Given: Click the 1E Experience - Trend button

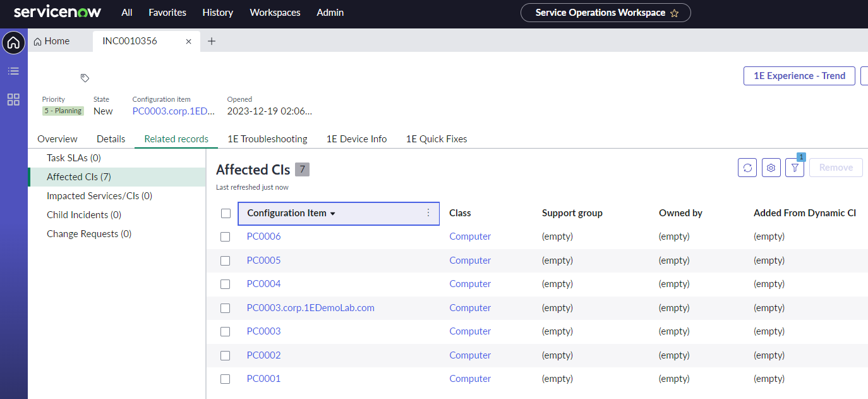Looking at the screenshot, I should 799,76.
